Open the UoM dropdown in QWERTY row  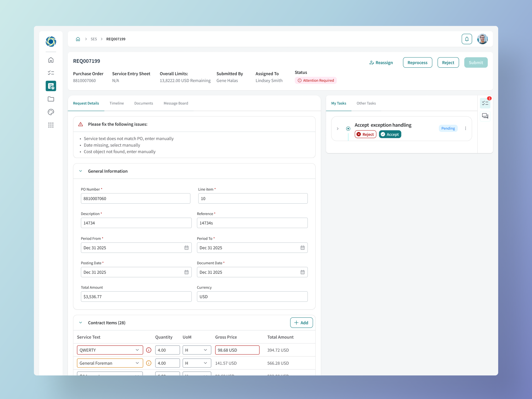[197, 350]
